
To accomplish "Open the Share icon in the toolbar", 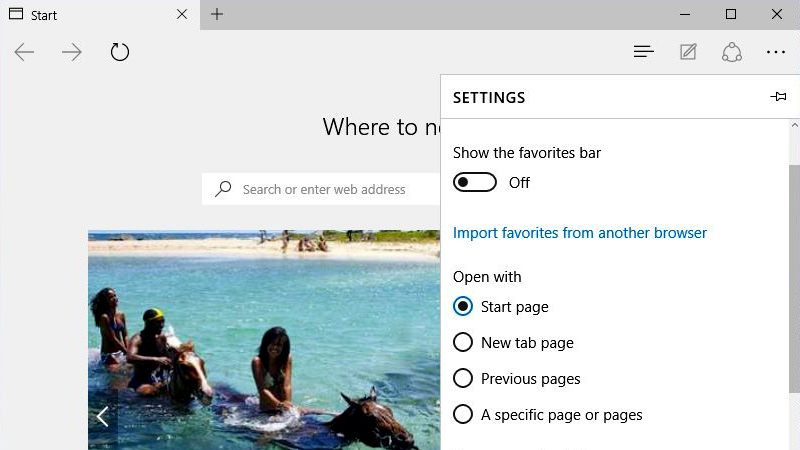I will pos(731,52).
